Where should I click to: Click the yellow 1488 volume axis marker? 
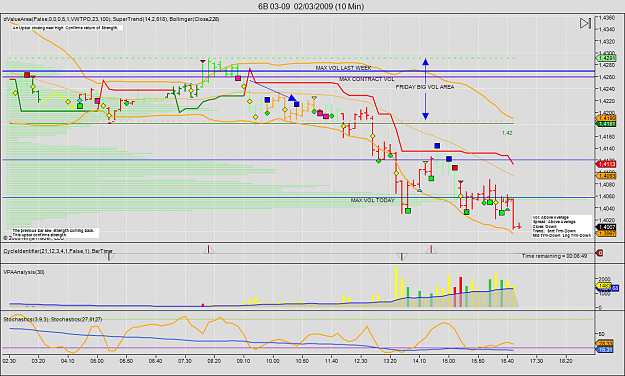click(603, 287)
